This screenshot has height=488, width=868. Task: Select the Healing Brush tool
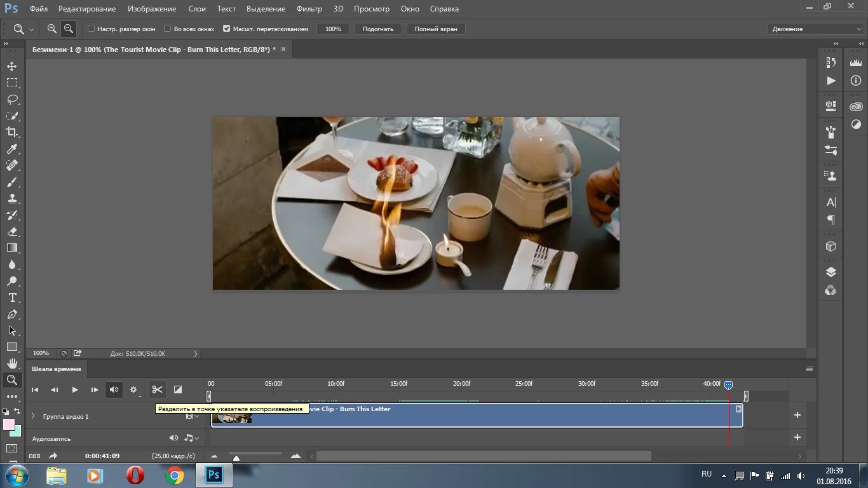tap(12, 165)
